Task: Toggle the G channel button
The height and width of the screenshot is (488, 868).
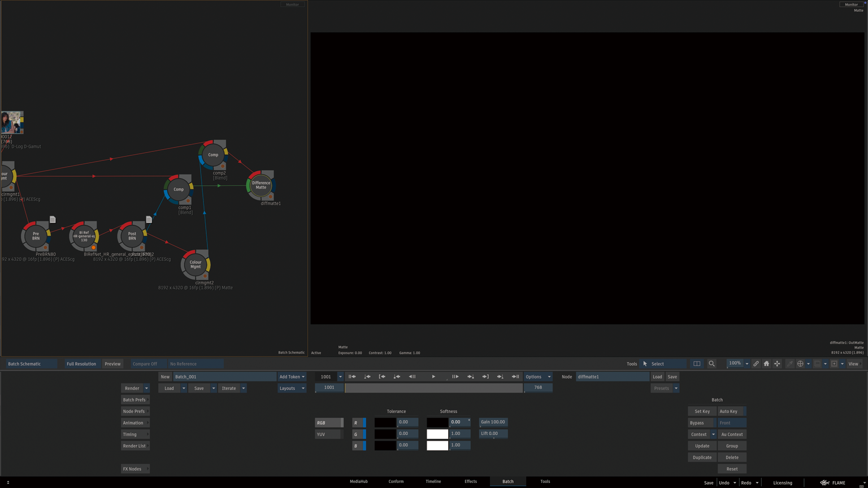Action: tap(359, 434)
